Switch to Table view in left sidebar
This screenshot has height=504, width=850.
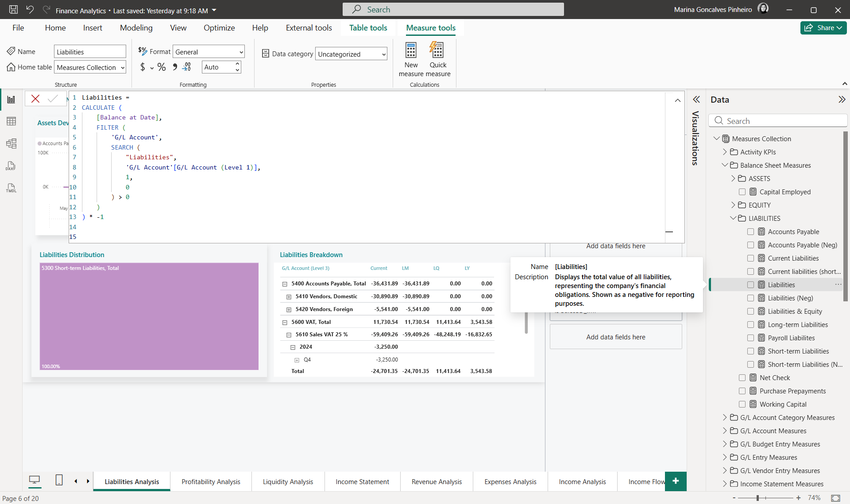coord(11,121)
